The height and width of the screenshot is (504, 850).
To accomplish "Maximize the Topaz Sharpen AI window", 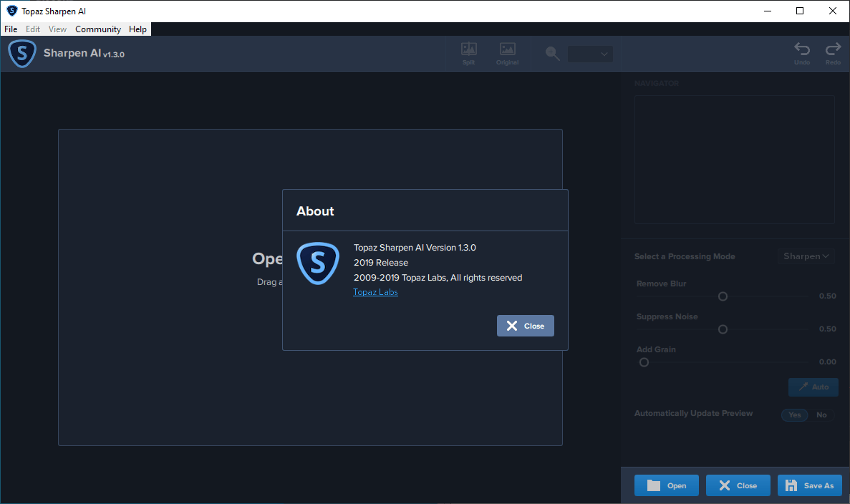I will tap(800, 11).
